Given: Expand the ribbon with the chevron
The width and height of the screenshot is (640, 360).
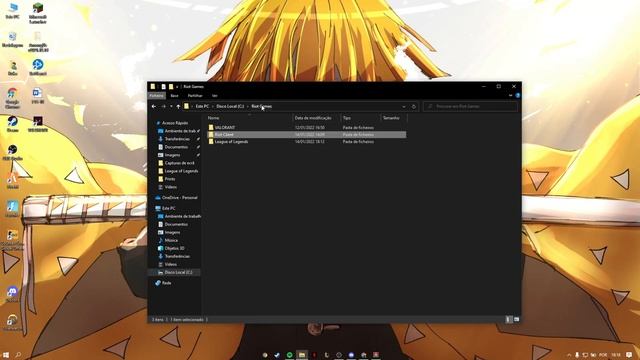Looking at the screenshot, I should (x=510, y=96).
